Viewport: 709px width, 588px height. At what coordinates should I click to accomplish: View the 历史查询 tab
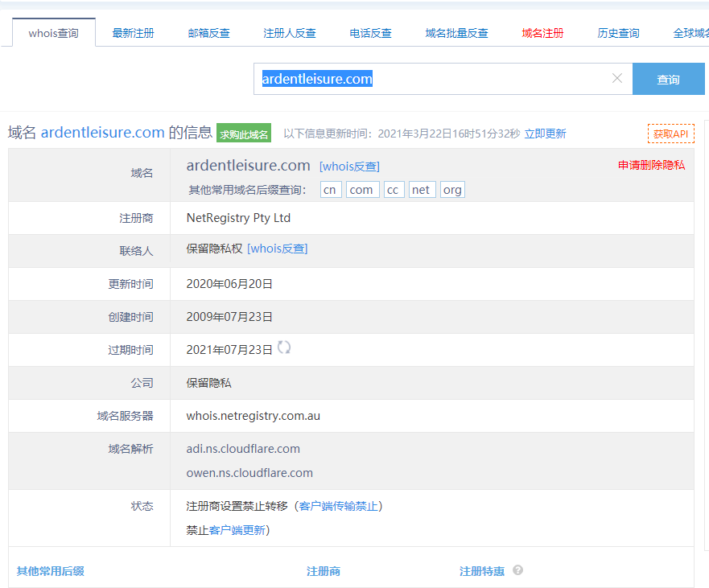[618, 33]
